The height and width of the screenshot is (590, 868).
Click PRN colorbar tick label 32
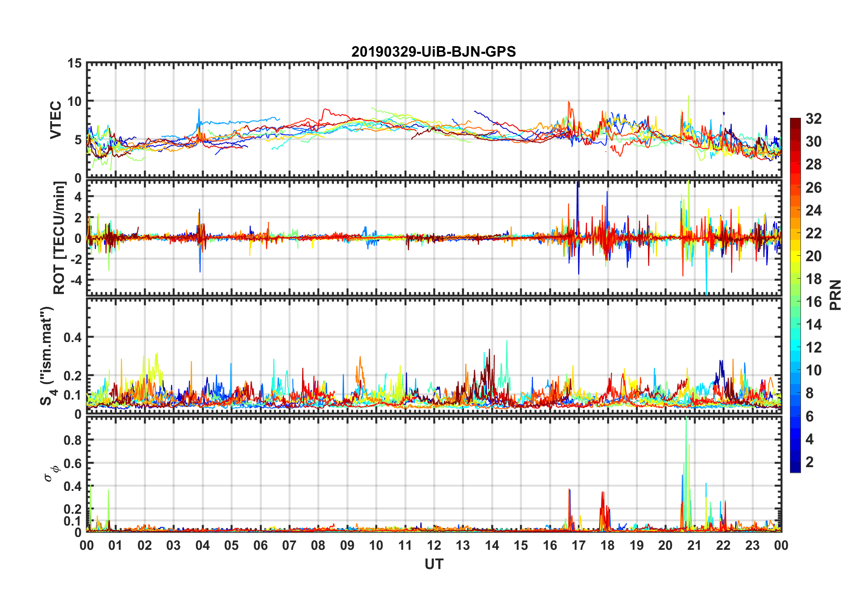814,119
